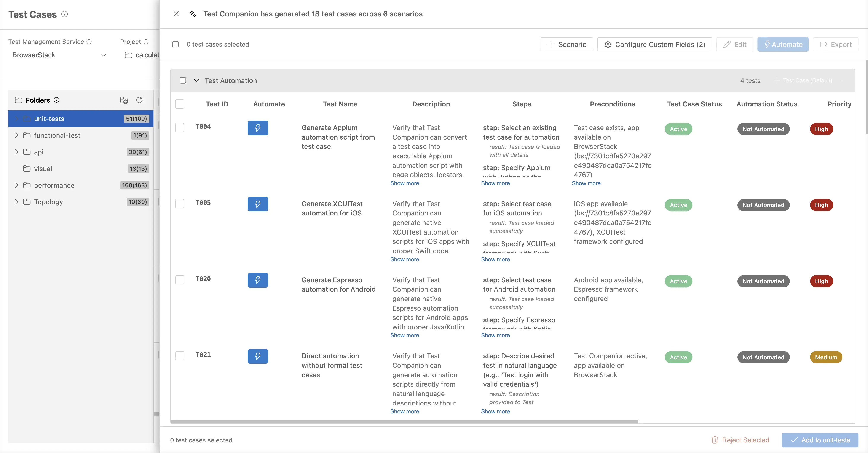
Task: Open Test Management Service info icon
Action: (x=89, y=42)
